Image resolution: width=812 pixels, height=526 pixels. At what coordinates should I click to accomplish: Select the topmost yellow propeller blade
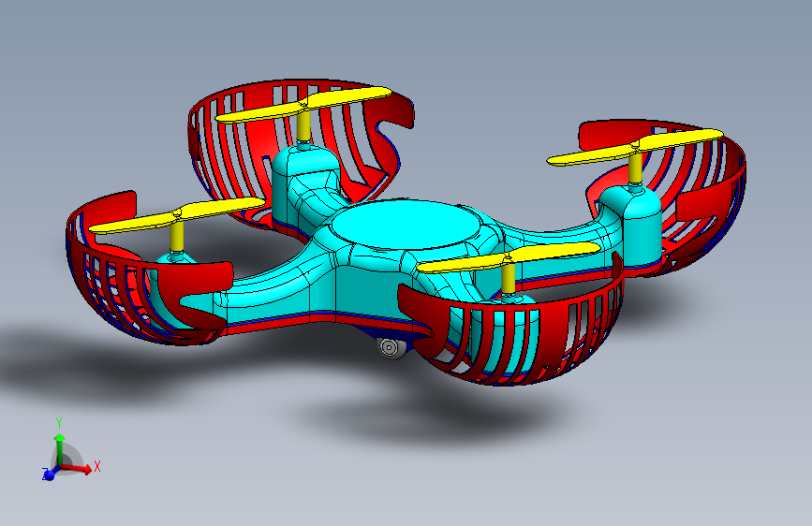click(303, 105)
